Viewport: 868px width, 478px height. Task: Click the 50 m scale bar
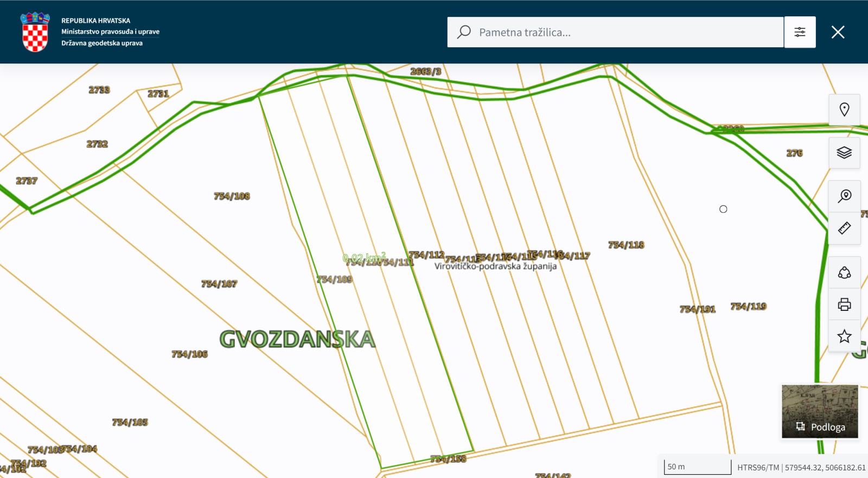697,467
